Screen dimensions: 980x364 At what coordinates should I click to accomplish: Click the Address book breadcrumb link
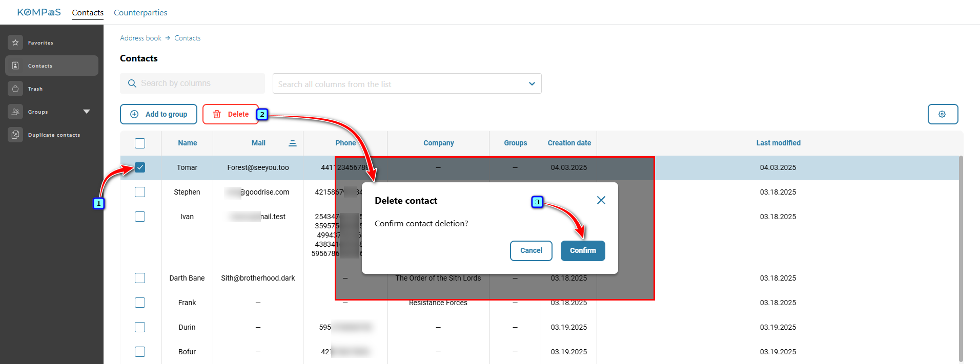(140, 38)
